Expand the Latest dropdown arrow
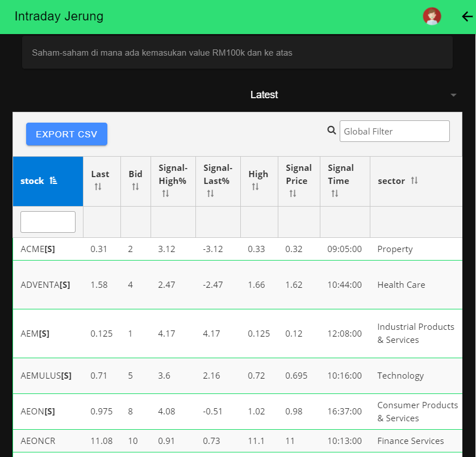This screenshot has height=457, width=476. pyautogui.click(x=453, y=95)
